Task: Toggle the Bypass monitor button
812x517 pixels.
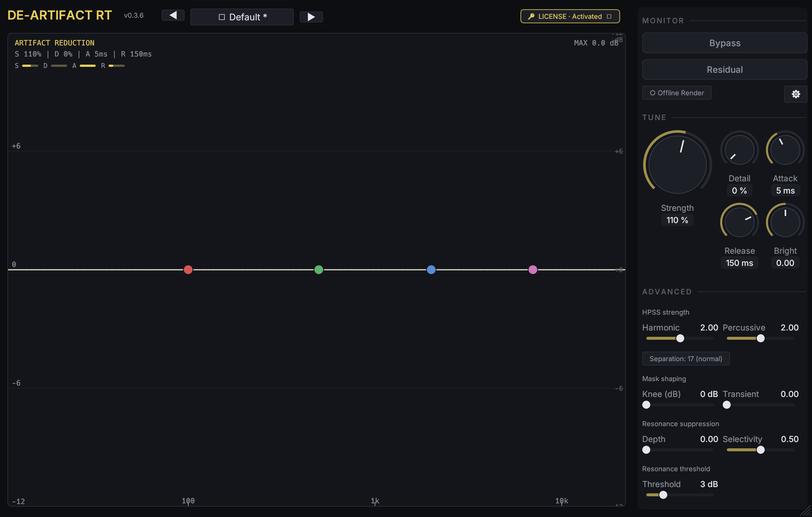Action: (x=725, y=43)
